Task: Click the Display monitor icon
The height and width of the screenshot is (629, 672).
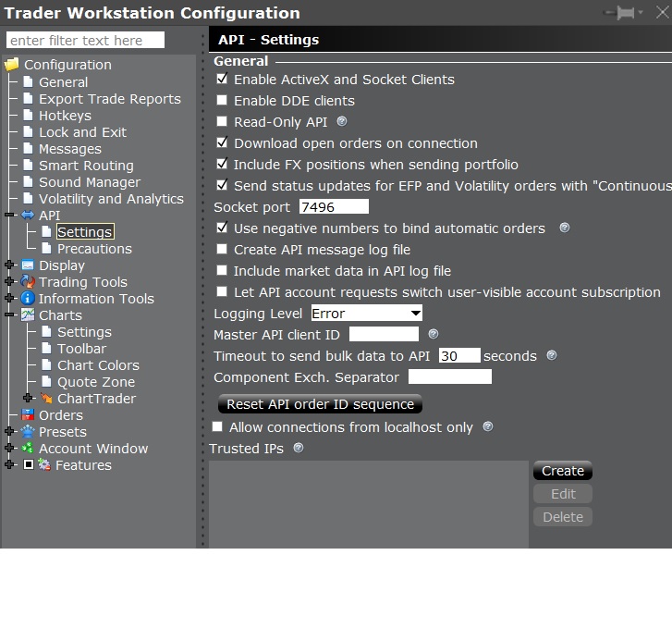Action: (x=28, y=265)
